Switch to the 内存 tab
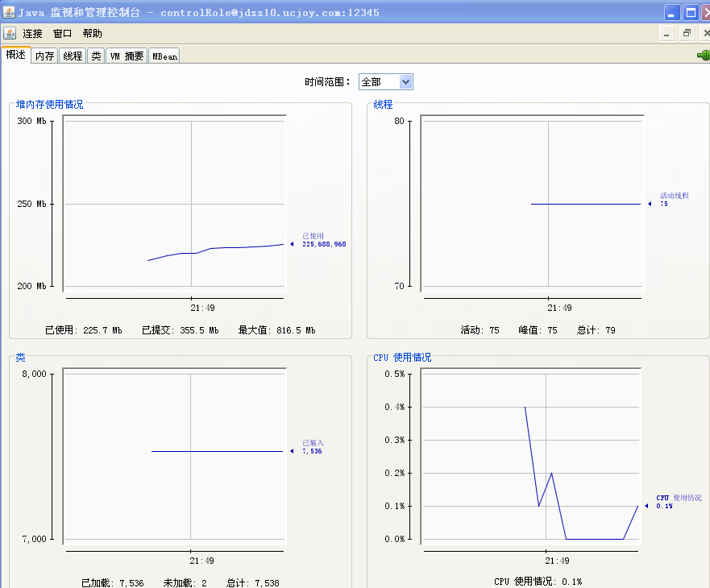Viewport: 710px width, 588px height. click(45, 56)
